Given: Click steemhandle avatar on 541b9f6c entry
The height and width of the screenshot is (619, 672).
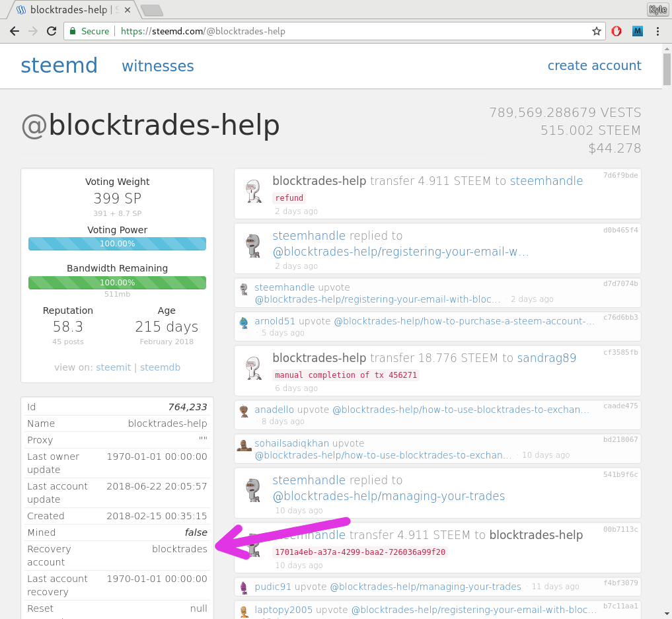Looking at the screenshot, I should pos(254,490).
